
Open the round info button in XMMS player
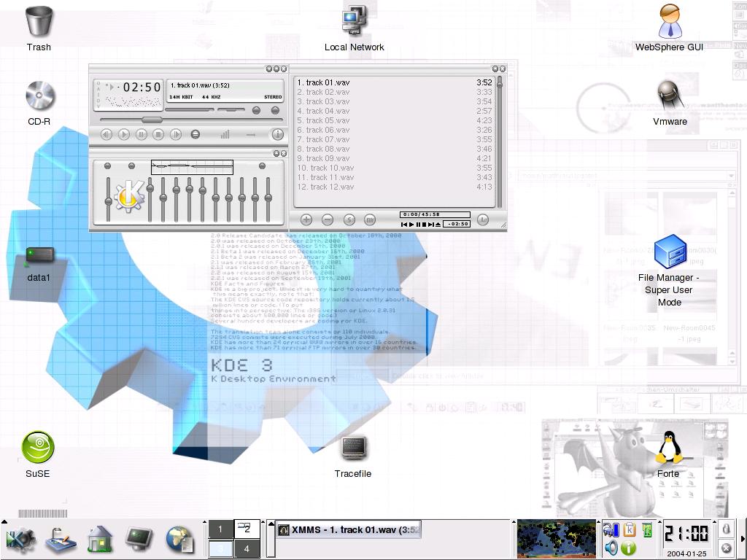click(277, 134)
